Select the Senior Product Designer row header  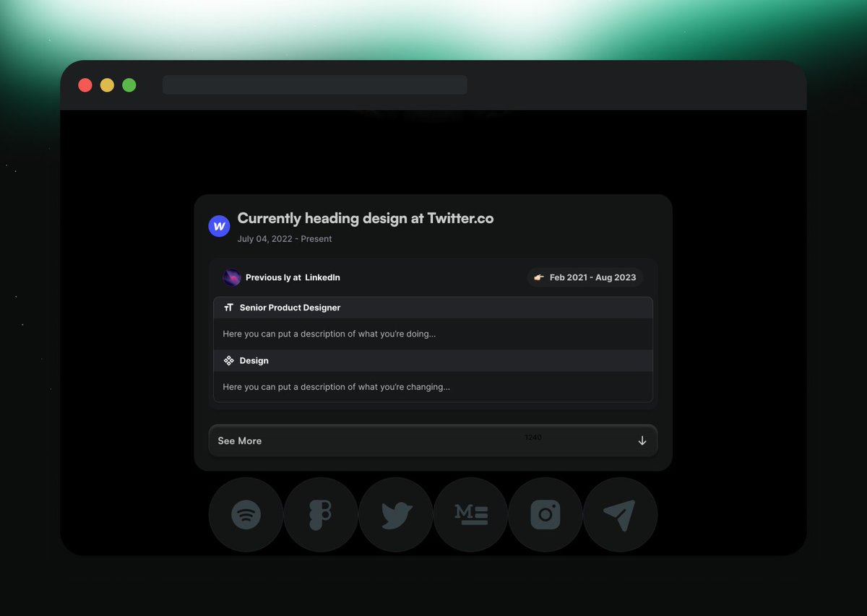(x=433, y=308)
